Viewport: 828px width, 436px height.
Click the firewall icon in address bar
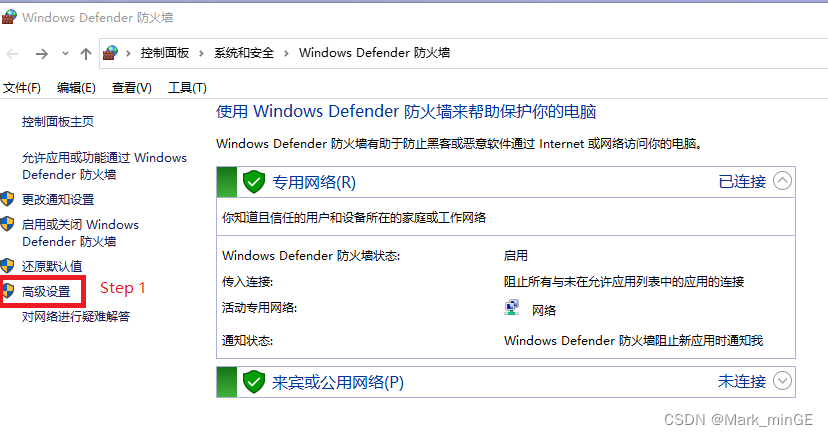pyautogui.click(x=110, y=53)
